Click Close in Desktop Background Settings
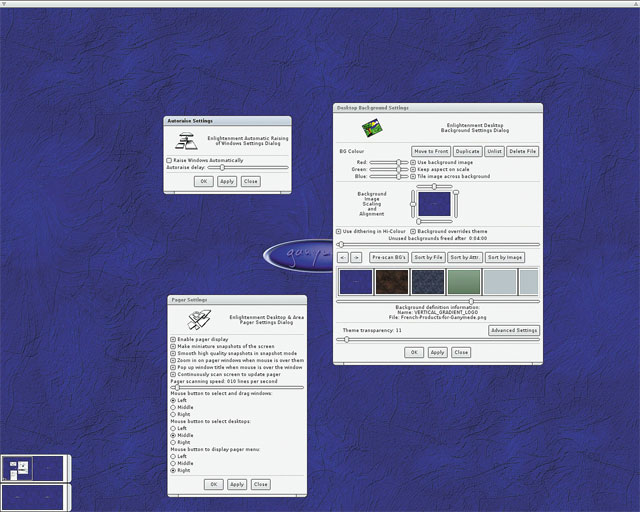640x512 pixels. [461, 352]
